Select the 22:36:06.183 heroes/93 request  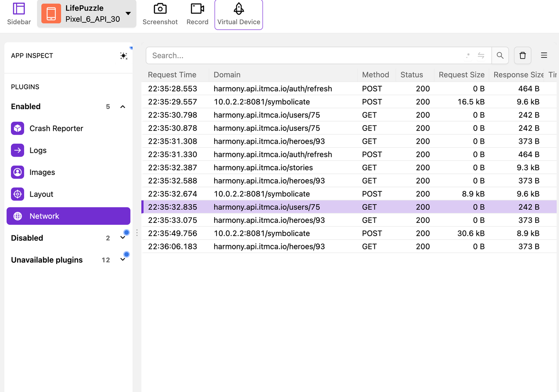[x=349, y=246]
